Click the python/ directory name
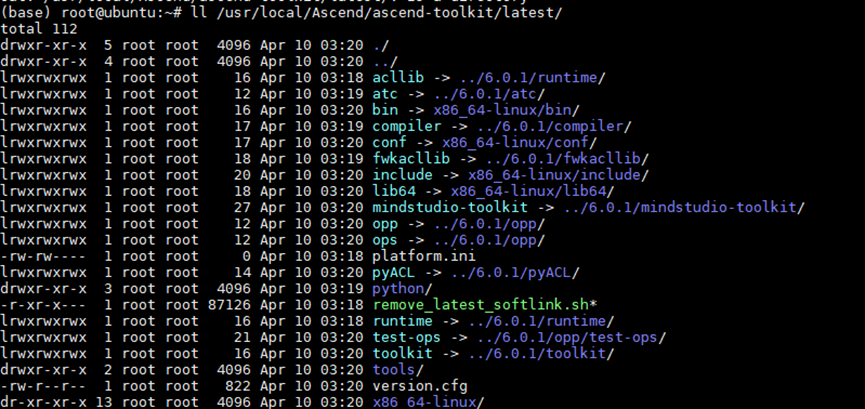This screenshot has height=409, width=865. click(403, 289)
